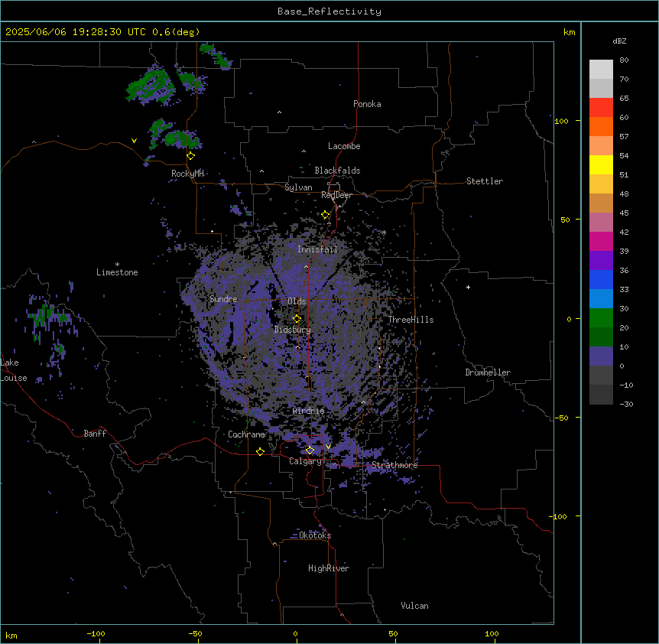Click the 80 value in the dBZ legend
Image resolution: width=659 pixels, height=644 pixels.
tap(624, 60)
